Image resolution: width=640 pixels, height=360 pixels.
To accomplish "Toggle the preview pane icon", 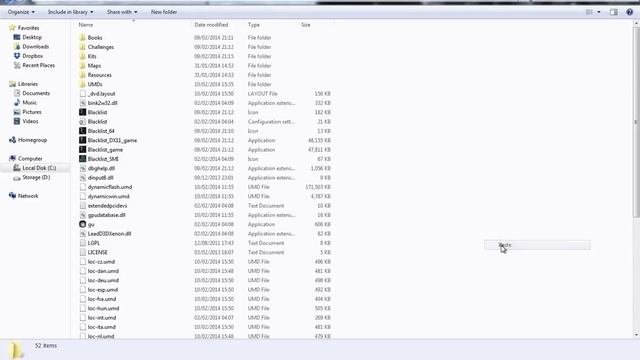I will (x=614, y=12).
